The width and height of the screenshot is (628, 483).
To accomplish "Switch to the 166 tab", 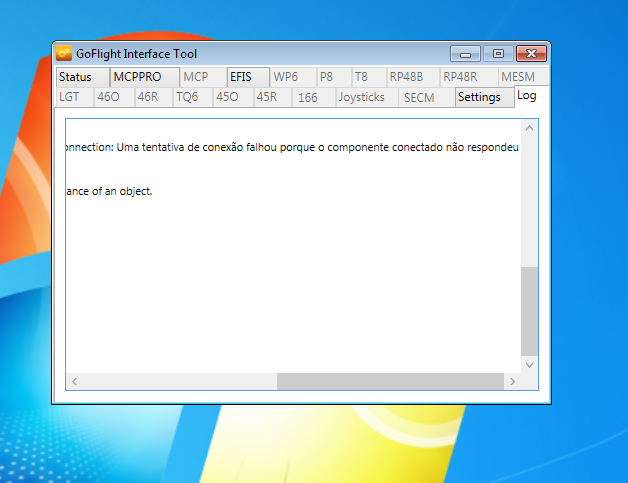I will [308, 97].
